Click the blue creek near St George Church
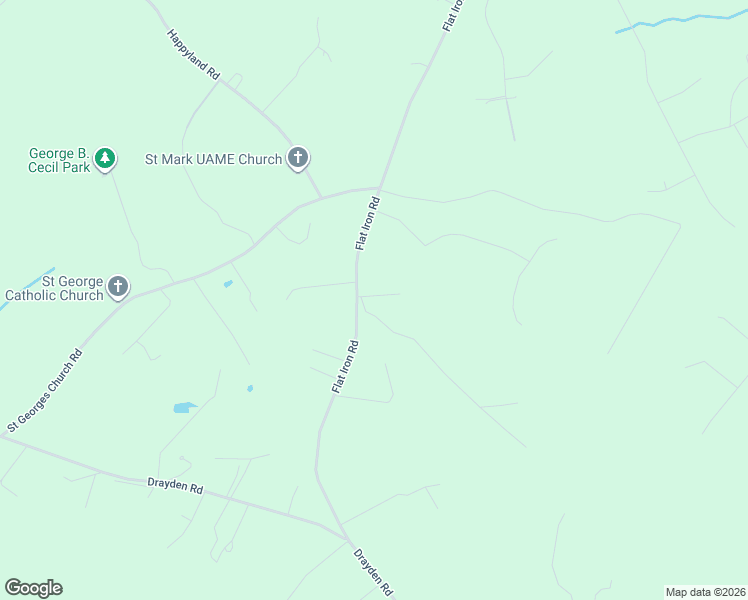Screen dimensions: 748x600 click(27, 289)
